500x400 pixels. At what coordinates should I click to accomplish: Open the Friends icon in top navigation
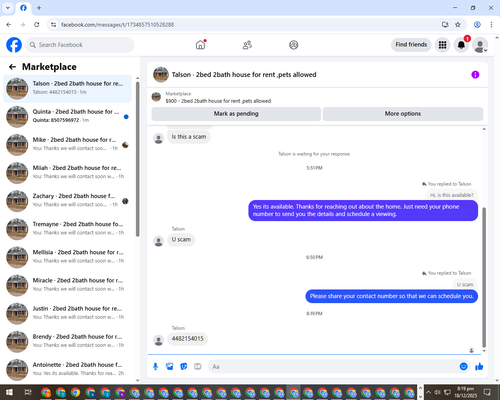247,45
